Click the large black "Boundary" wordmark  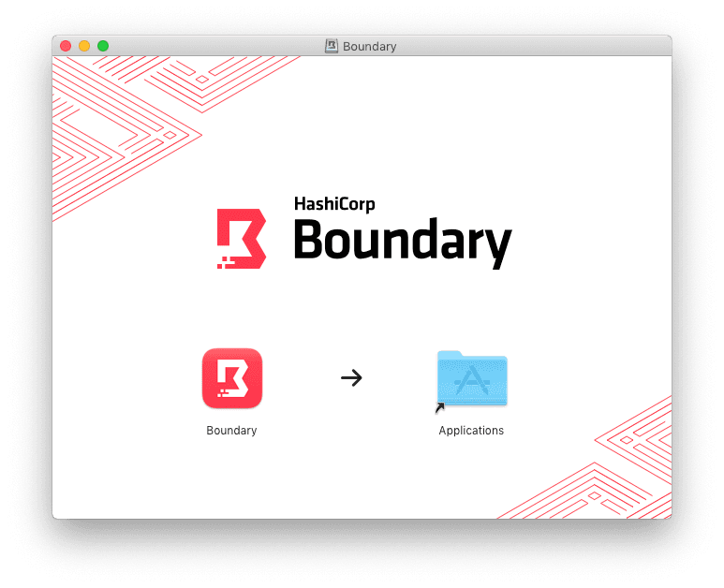(403, 241)
